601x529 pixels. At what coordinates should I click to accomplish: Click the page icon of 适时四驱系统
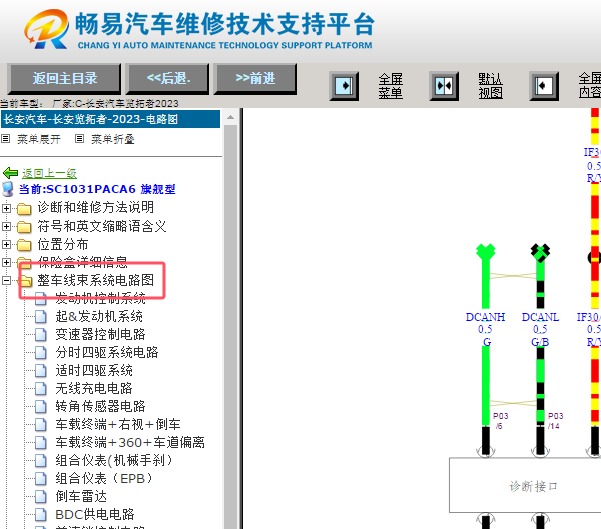[41, 371]
